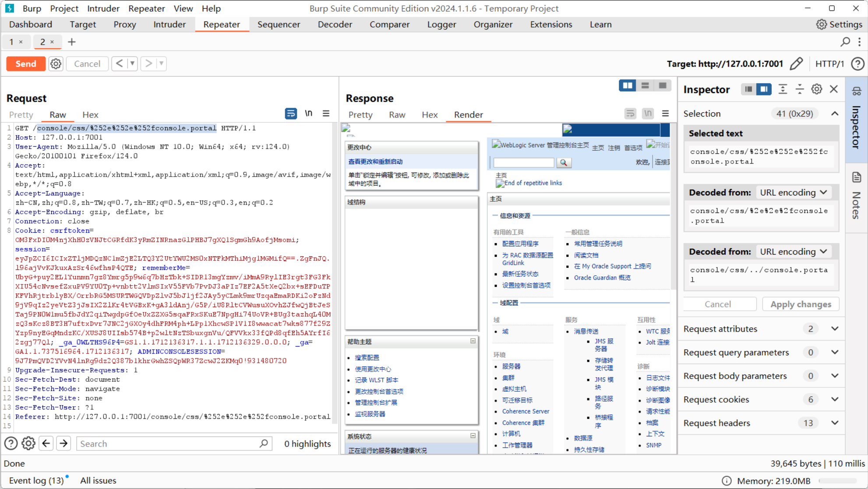
Task: Jump to next search match arrow
Action: 64,444
